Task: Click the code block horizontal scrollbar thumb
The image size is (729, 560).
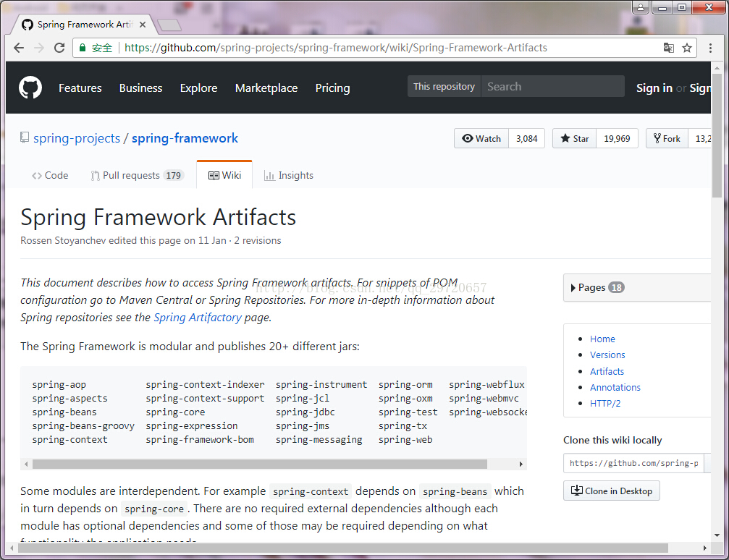Action: (x=260, y=464)
